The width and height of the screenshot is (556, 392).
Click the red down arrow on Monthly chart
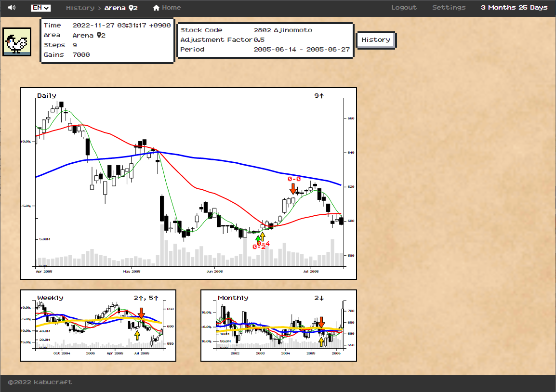(321, 322)
